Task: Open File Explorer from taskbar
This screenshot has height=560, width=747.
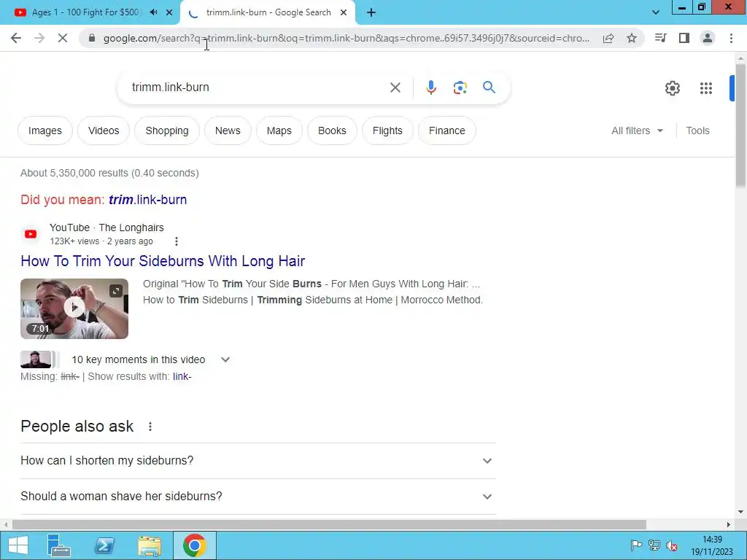Action: 150,545
